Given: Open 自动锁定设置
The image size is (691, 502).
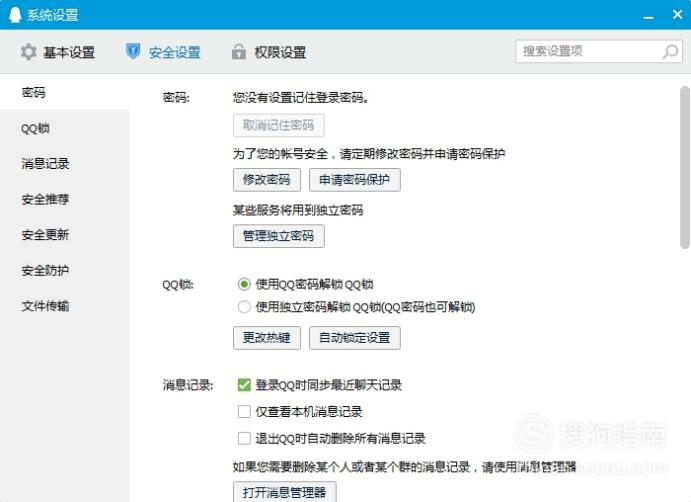Looking at the screenshot, I should (355, 338).
